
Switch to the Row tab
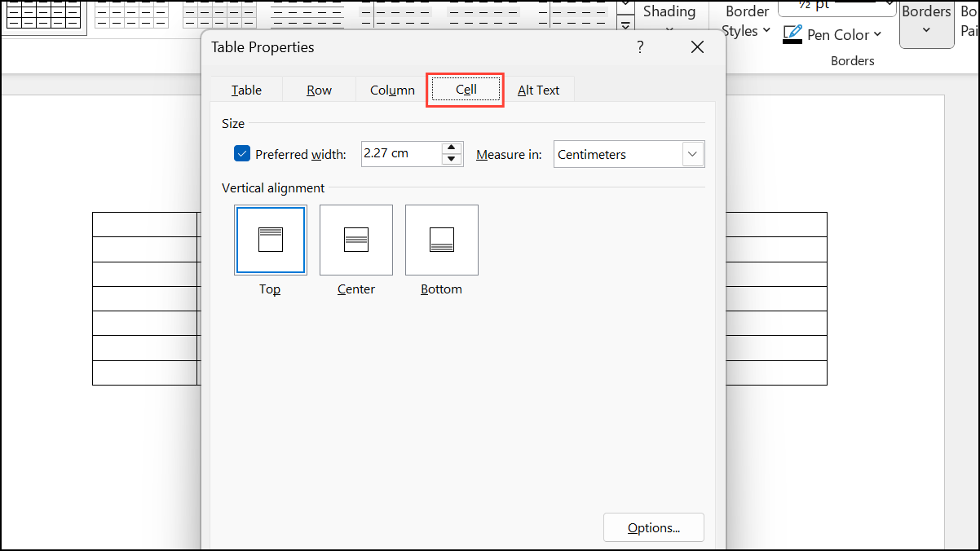(x=319, y=90)
